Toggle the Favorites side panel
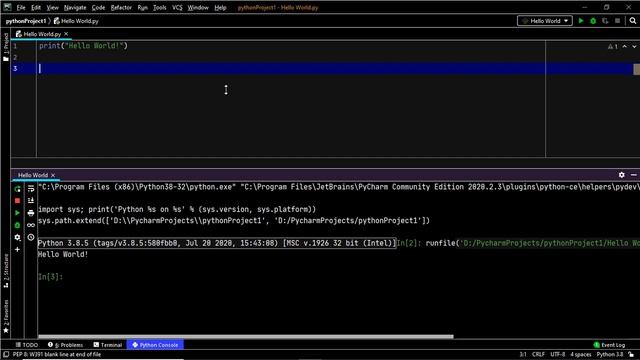Screen dimensions: 640x360 (6, 316)
